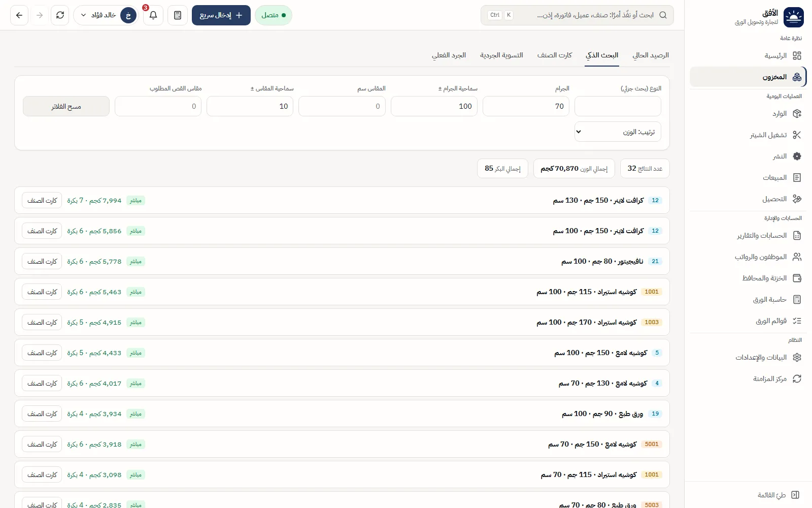This screenshot has height=508, width=812.
Task: Click متصل connection status badge
Action: point(274,15)
